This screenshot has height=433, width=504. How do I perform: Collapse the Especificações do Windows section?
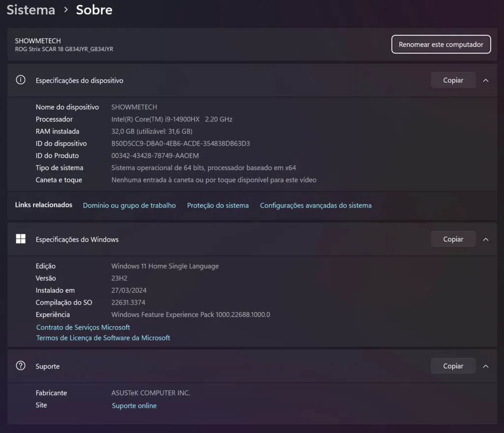point(486,239)
